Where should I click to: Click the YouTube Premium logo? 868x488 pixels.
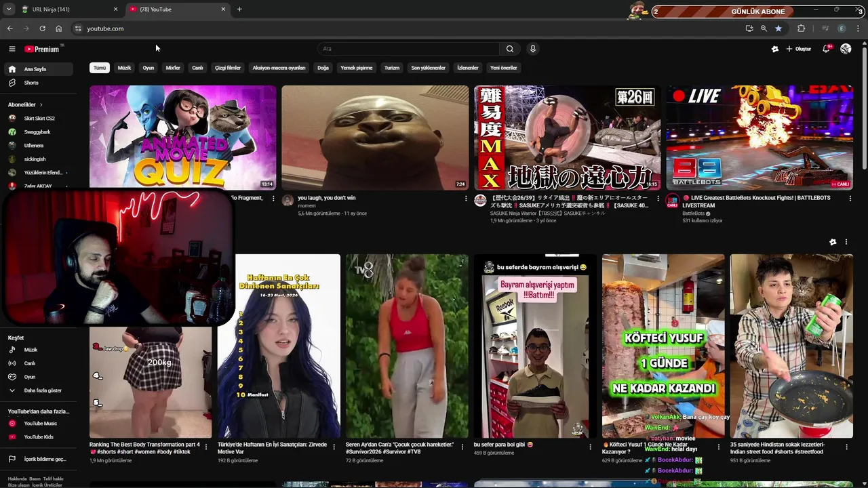pyautogui.click(x=42, y=49)
